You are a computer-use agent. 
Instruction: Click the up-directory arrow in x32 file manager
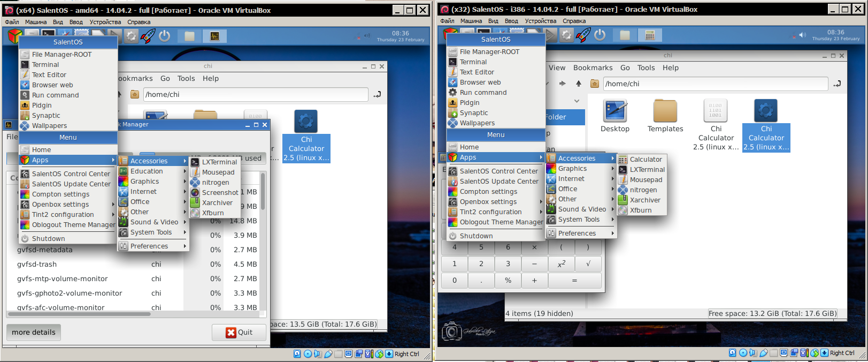point(579,84)
